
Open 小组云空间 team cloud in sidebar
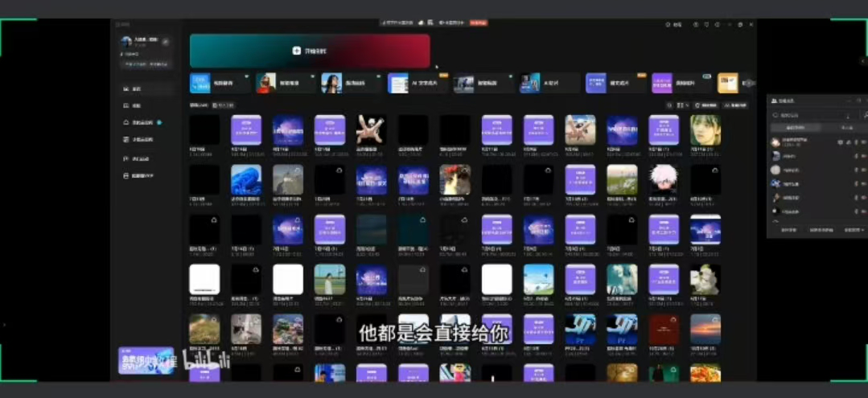[126, 140]
